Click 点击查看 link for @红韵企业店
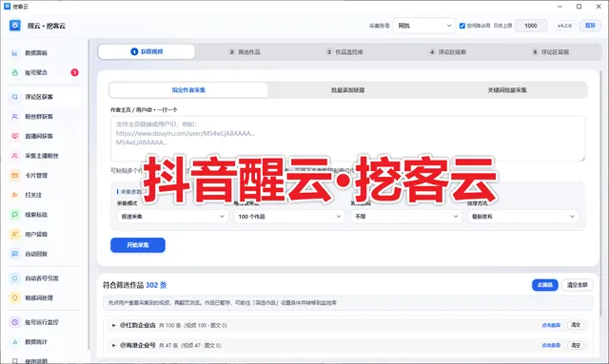Image resolution: width=609 pixels, height=364 pixels. click(x=551, y=325)
